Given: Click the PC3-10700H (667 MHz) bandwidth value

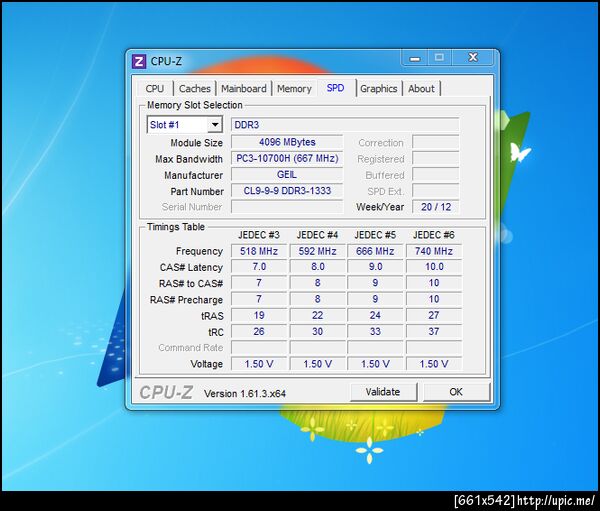Looking at the screenshot, I should pos(287,158).
